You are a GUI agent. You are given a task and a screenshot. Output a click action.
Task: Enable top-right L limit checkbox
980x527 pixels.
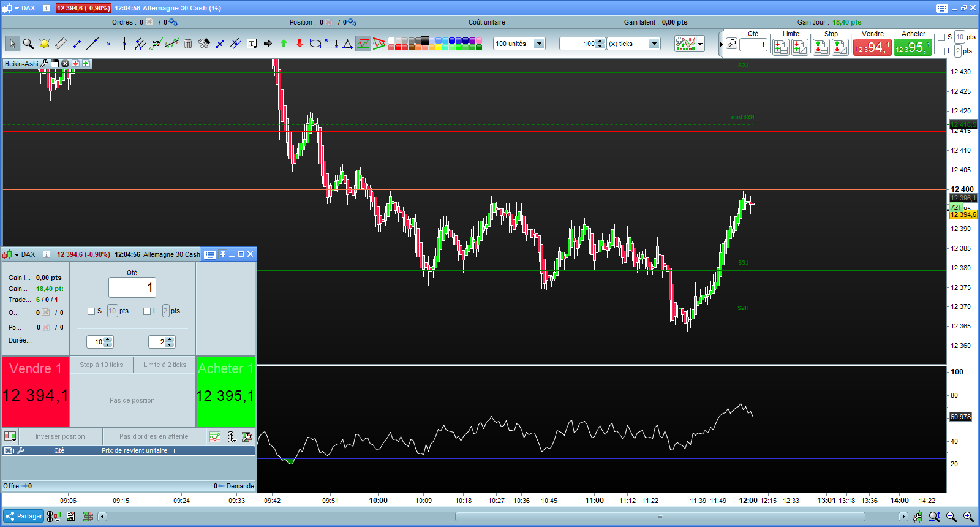pyautogui.click(x=941, y=51)
